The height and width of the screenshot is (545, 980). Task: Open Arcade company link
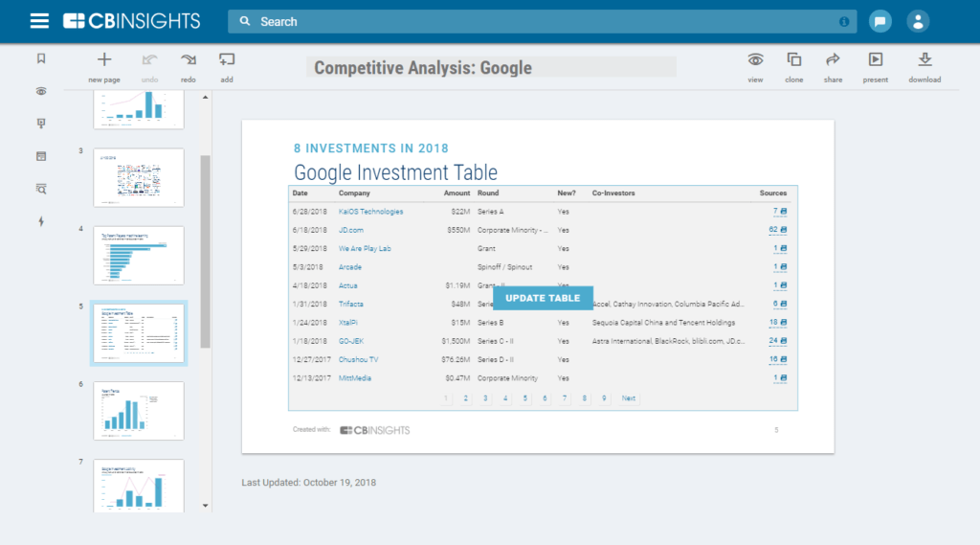350,267
